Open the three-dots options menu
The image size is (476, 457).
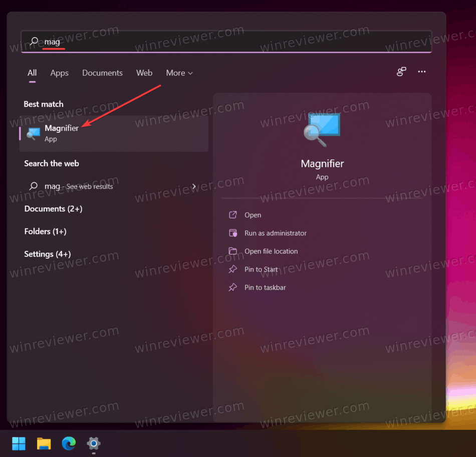[422, 72]
